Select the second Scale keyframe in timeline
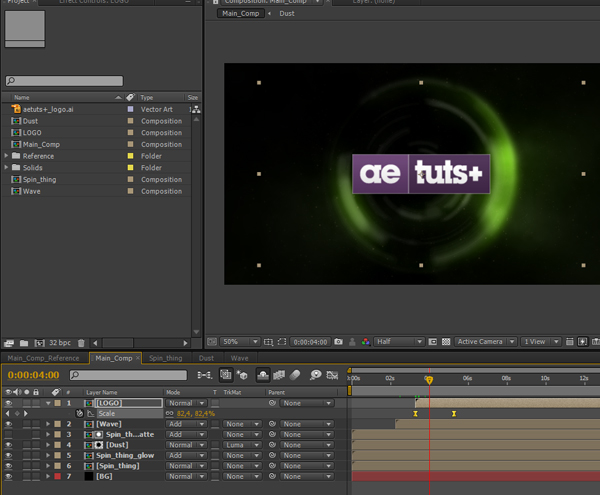Viewport: 600px width, 495px height. tap(454, 414)
